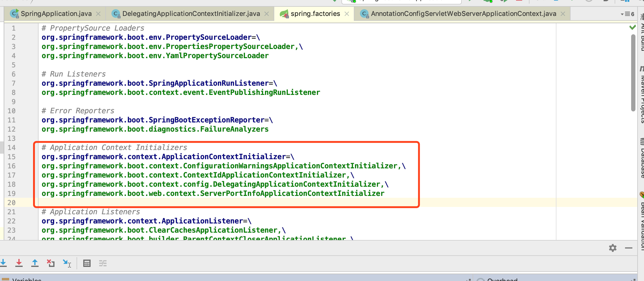Click the red Force Step Into icon
644x281 pixels.
[x=19, y=263]
